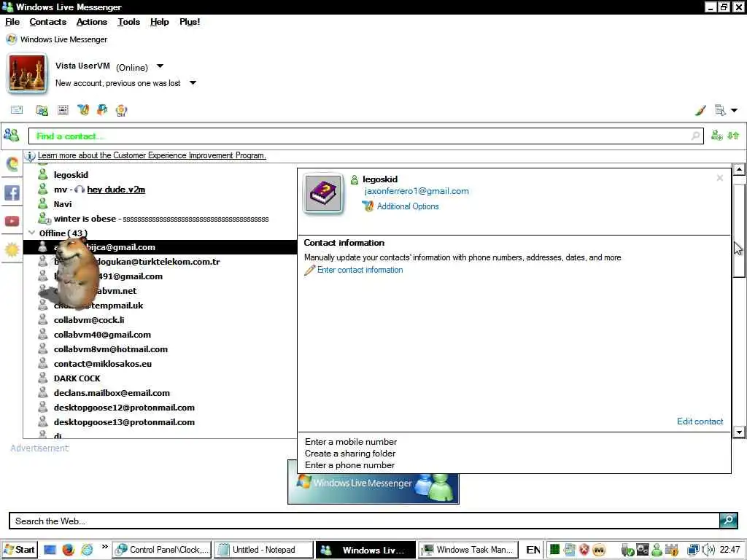Screen dimensions: 747x560
Task: Open the Contacts menu
Action: 47,22
